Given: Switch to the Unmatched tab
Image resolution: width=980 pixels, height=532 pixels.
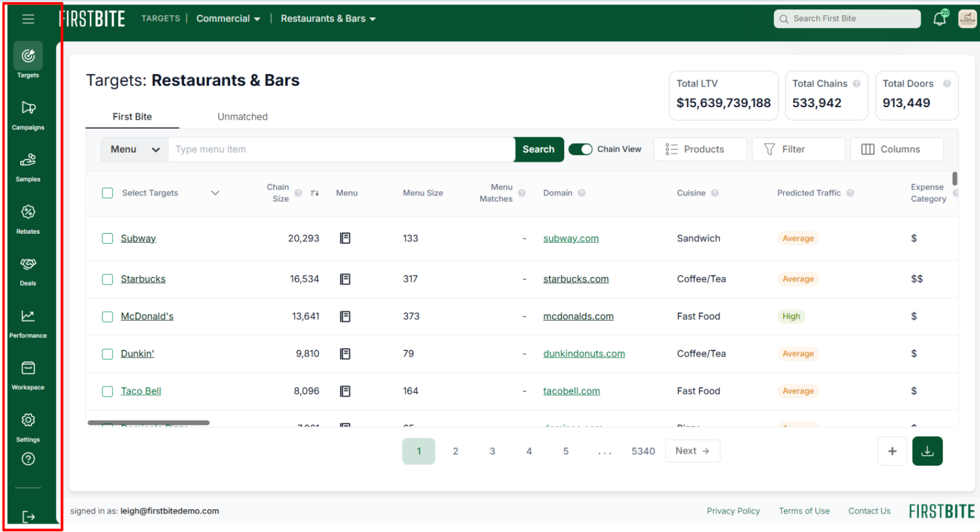Looking at the screenshot, I should tap(243, 117).
